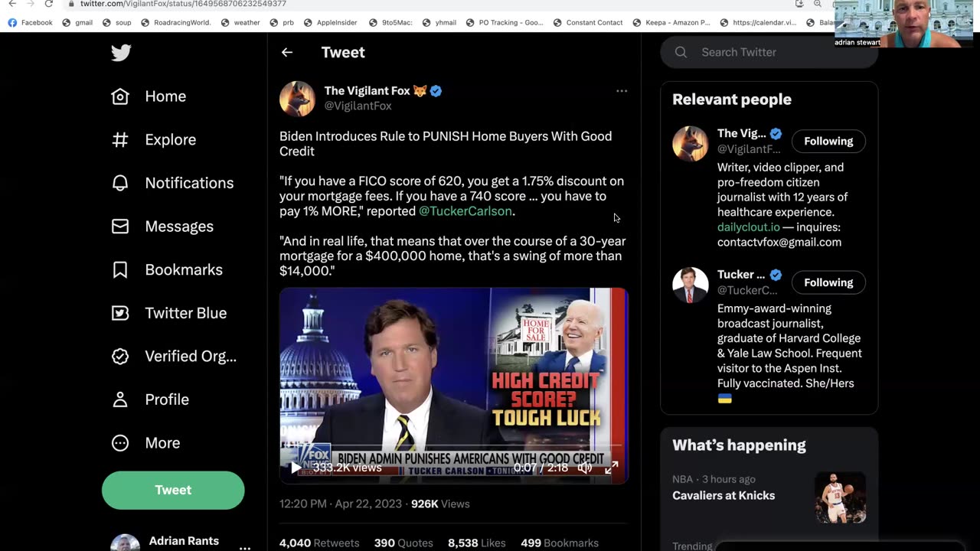The height and width of the screenshot is (551, 980).
Task: Click the Explore hashtag icon
Action: [x=120, y=139]
